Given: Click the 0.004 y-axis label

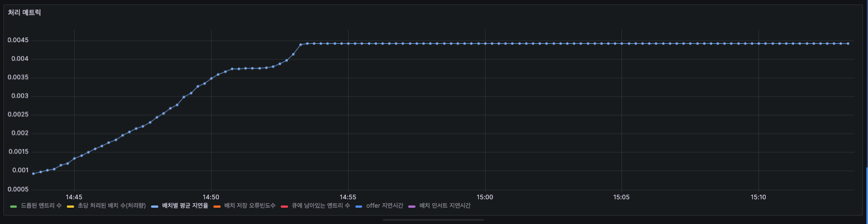Looking at the screenshot, I should (20, 59).
